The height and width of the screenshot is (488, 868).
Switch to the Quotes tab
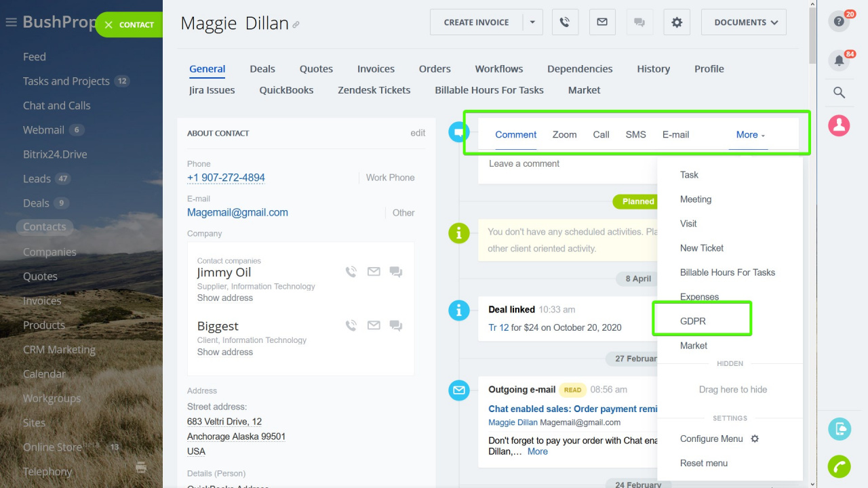316,68
